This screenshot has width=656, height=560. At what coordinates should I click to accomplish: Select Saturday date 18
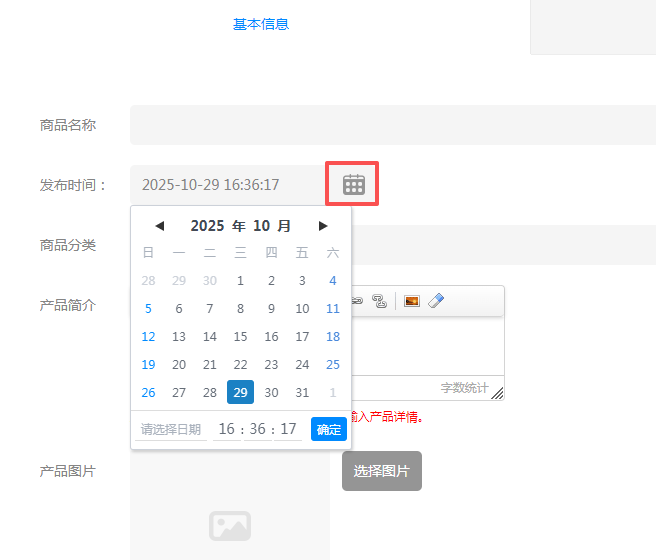point(333,337)
